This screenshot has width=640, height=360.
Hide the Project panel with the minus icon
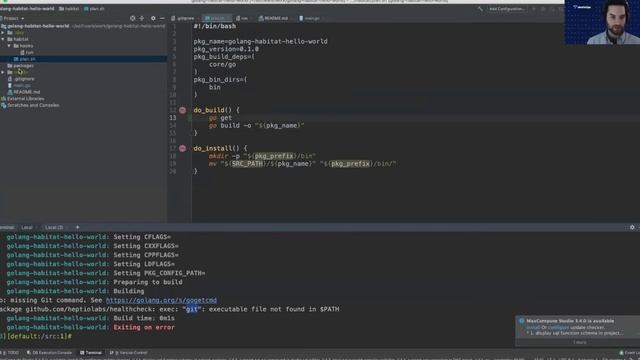click(x=162, y=18)
